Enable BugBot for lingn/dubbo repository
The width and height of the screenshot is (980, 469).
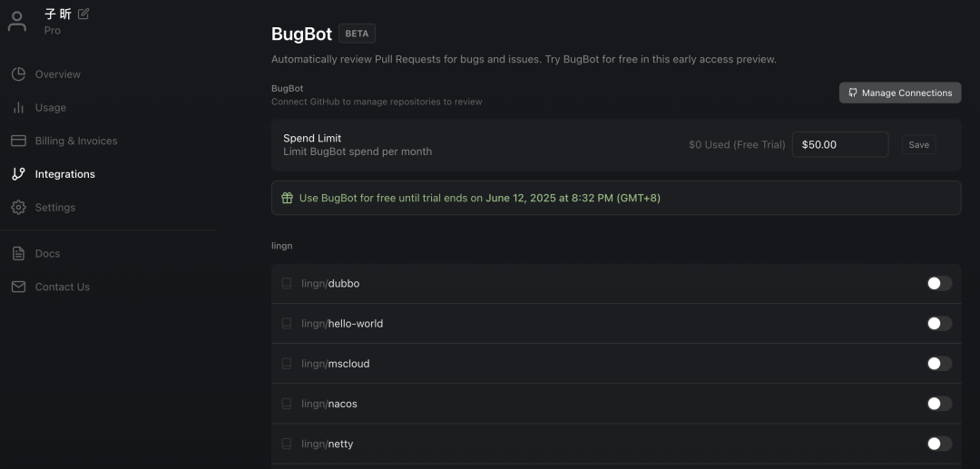click(x=939, y=284)
